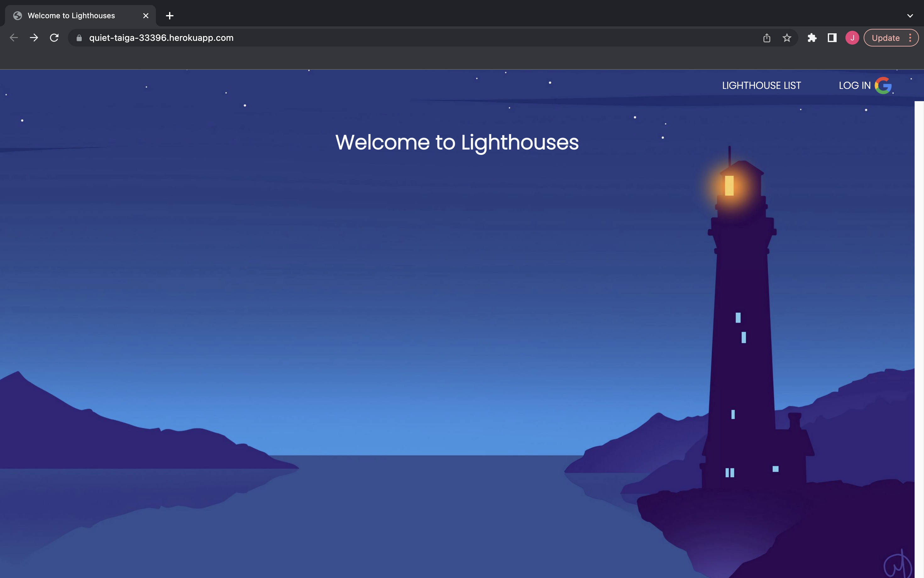924x578 pixels.
Task: Open the Chrome three-dot menu
Action: 910,38
